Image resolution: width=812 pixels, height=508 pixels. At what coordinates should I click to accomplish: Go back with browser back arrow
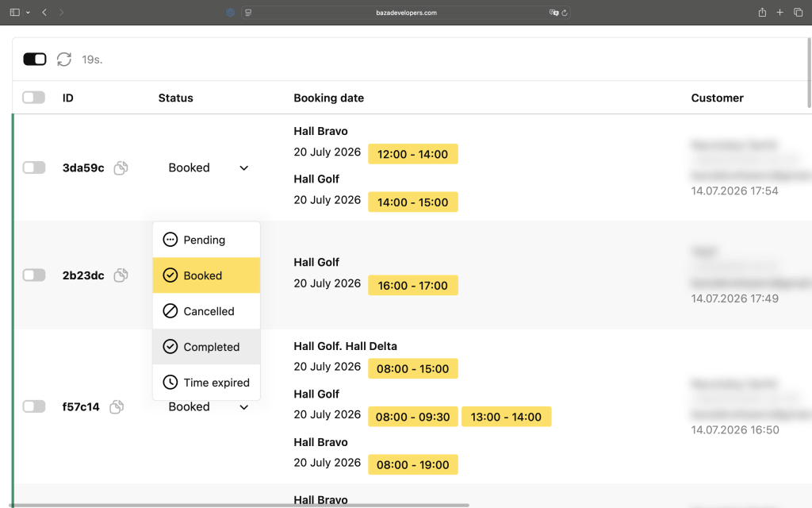click(x=44, y=13)
